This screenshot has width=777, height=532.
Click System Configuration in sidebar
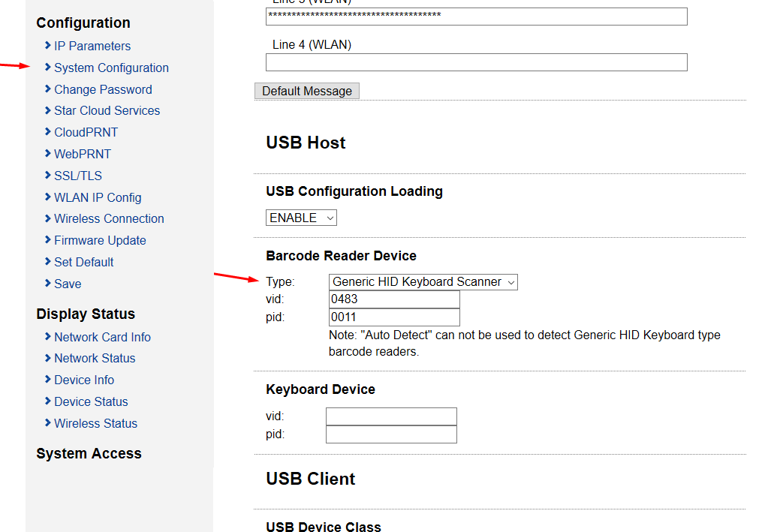click(x=111, y=68)
